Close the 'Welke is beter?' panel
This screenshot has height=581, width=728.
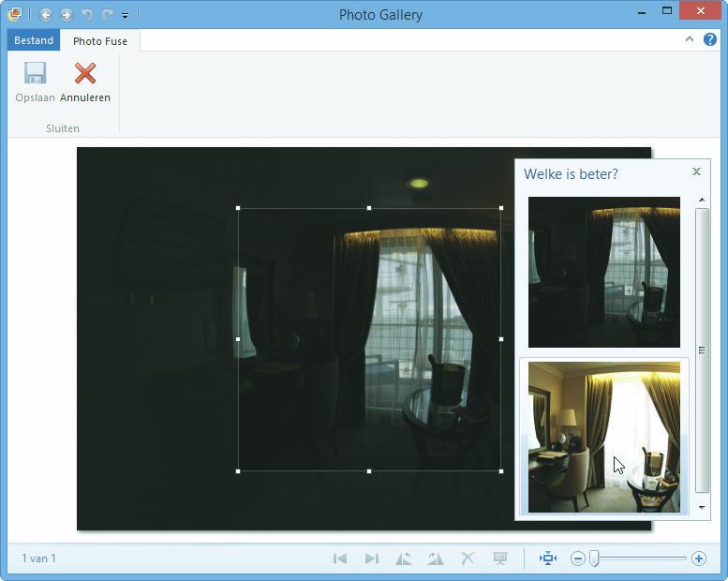[696, 171]
